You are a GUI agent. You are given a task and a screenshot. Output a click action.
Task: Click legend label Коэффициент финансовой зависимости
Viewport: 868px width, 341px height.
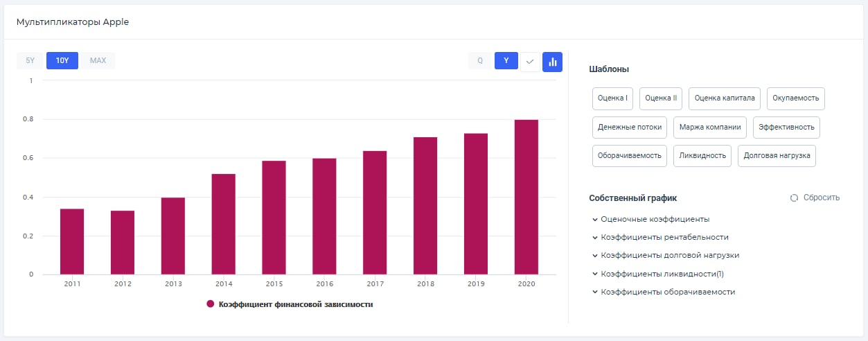click(296, 304)
